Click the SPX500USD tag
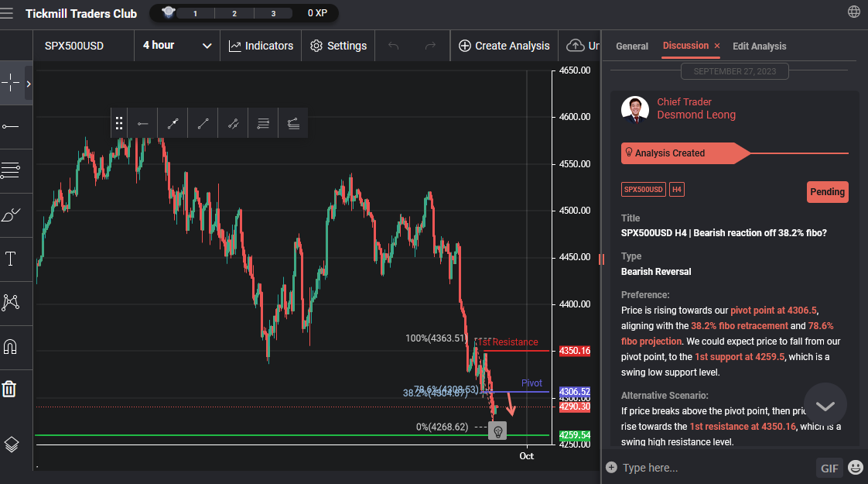 tap(643, 190)
